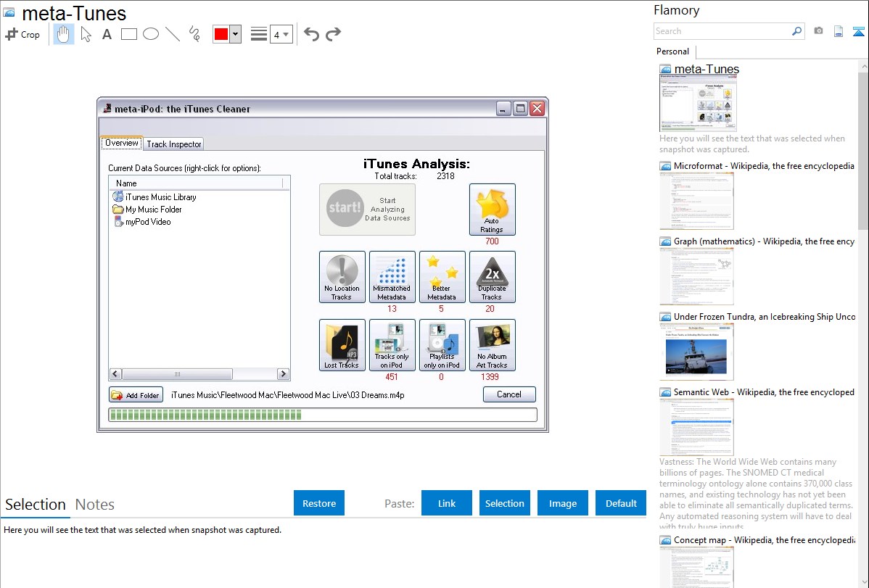Redo the last annotation
The height and width of the screenshot is (588, 869).
pyautogui.click(x=333, y=34)
